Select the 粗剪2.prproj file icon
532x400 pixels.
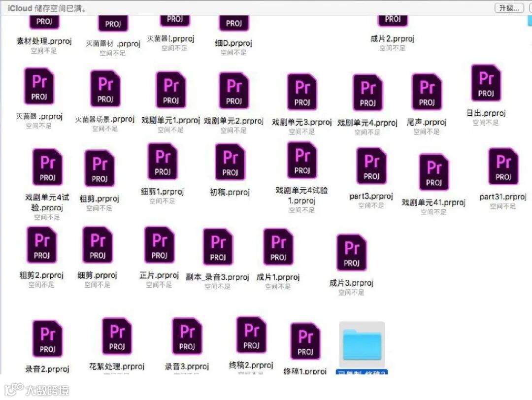click(x=42, y=245)
